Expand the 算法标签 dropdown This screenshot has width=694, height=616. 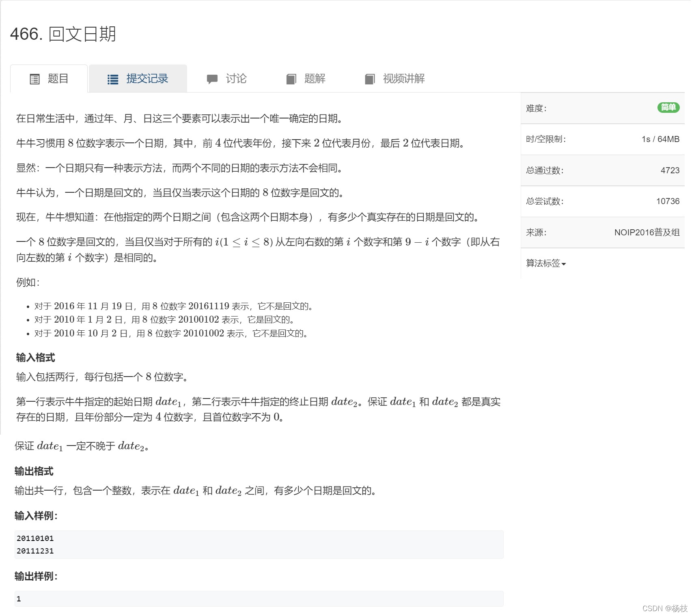pos(546,263)
